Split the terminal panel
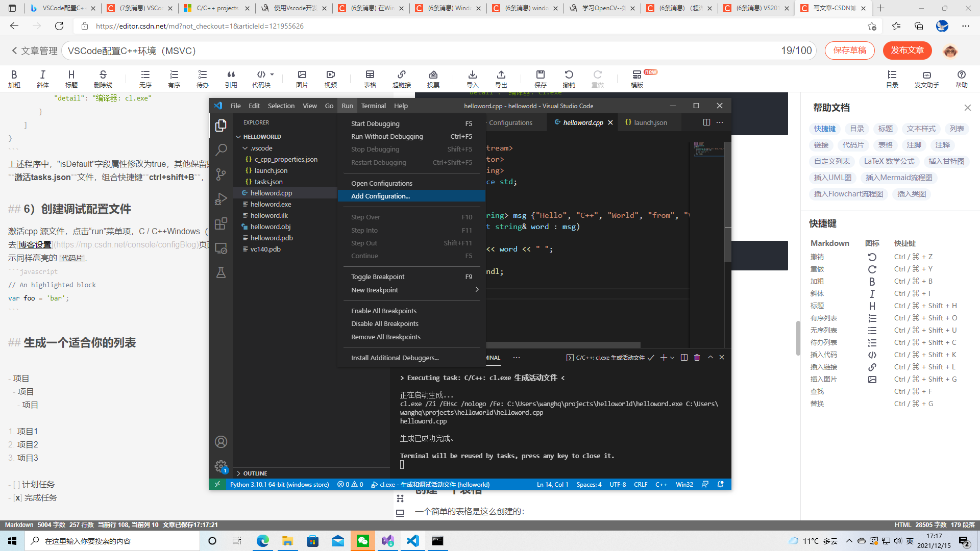This screenshot has width=980, height=551. (x=684, y=358)
